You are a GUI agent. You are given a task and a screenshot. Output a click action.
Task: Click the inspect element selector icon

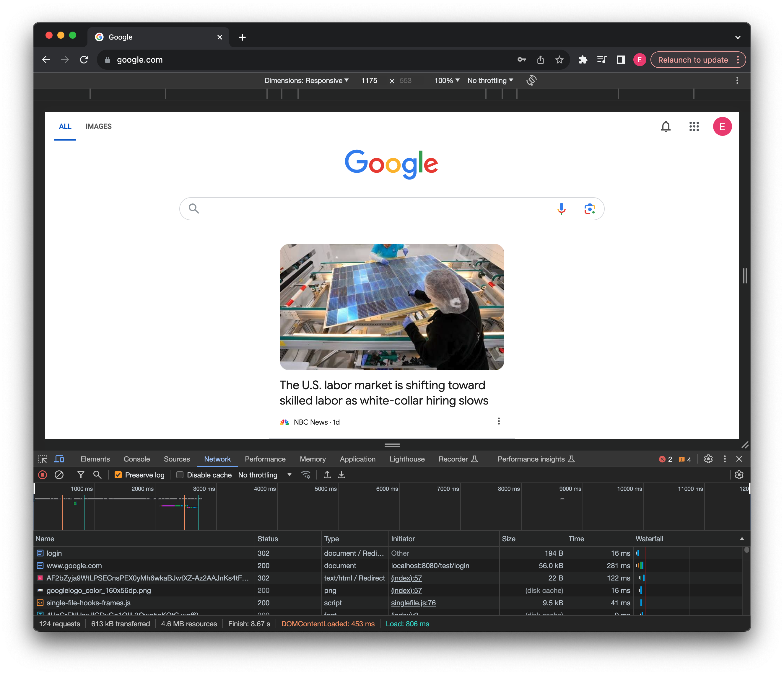[43, 459]
